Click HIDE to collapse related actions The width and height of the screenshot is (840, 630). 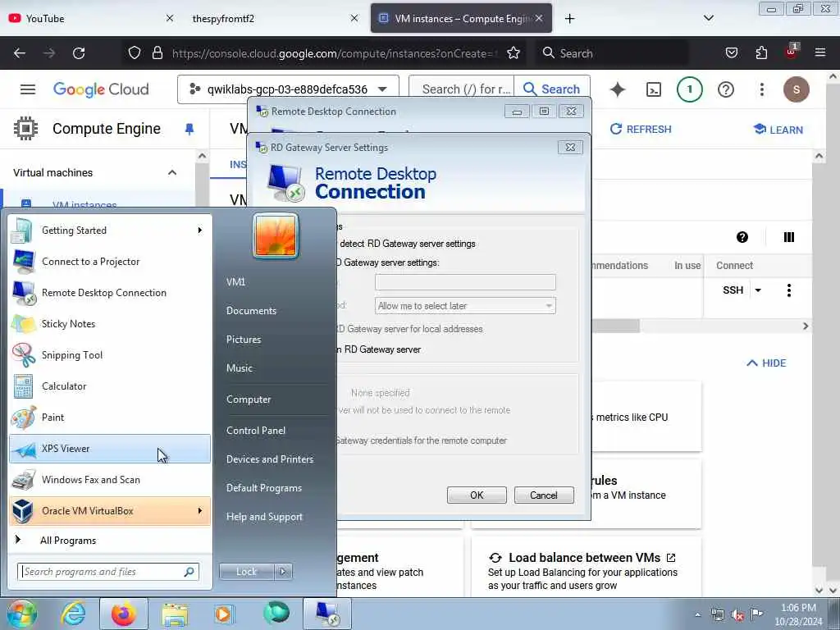(x=766, y=363)
